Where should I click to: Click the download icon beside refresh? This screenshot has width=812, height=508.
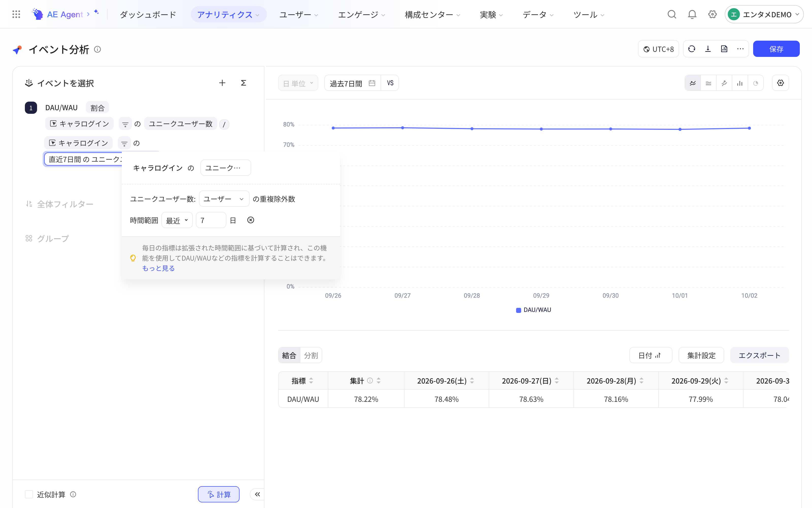[x=708, y=49]
